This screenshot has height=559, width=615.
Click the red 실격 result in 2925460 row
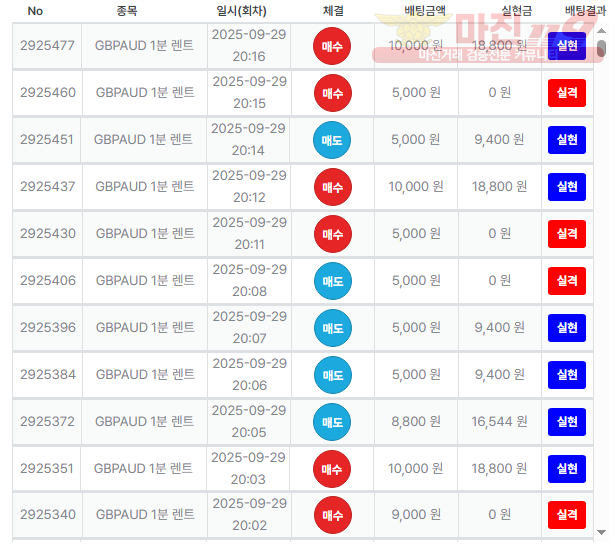tap(567, 93)
